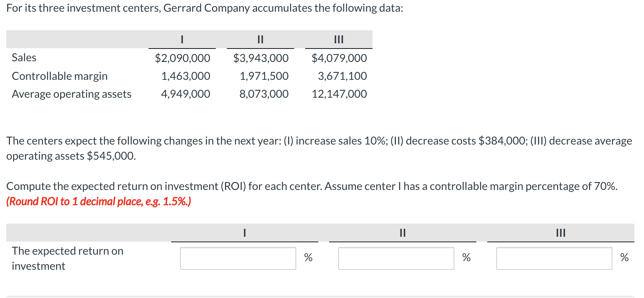
Task: Click the ROI input field under column III
Action: pyautogui.click(x=554, y=258)
